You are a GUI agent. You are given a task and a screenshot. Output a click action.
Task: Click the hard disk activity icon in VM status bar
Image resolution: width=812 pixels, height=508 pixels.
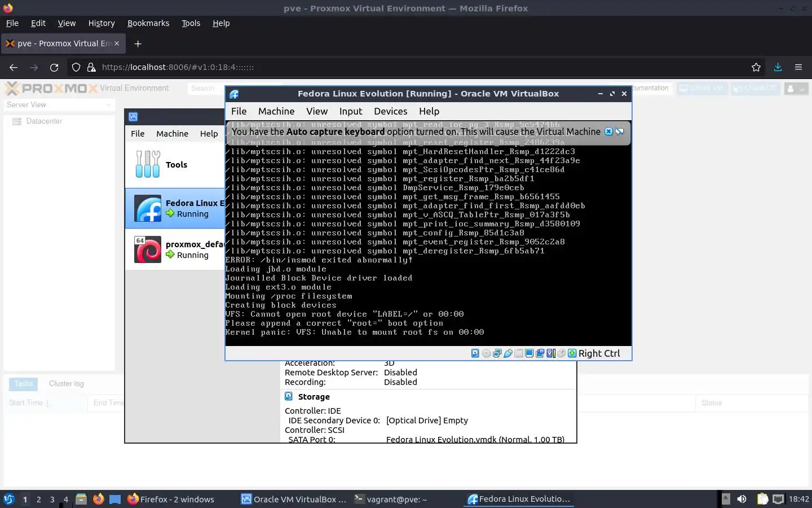click(475, 353)
